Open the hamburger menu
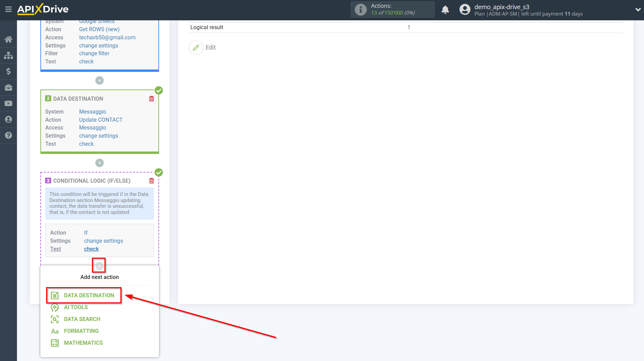 click(x=8, y=9)
